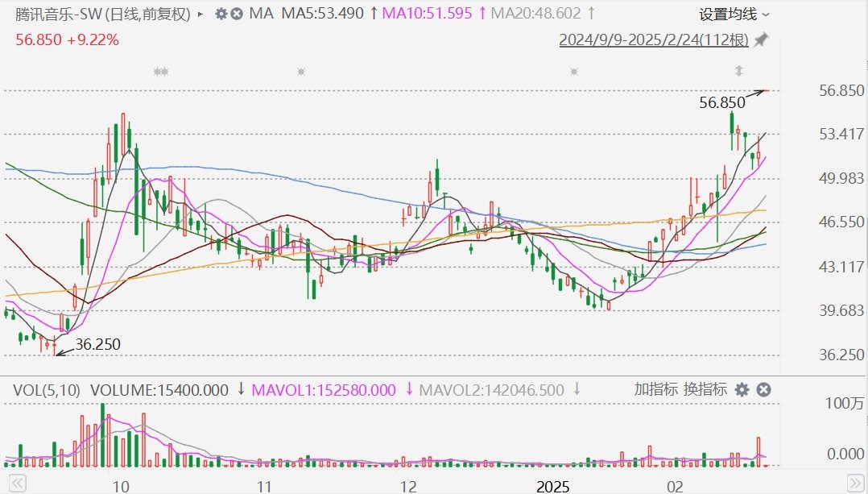Screen dimensions: 868x494
Task: Click event marker above November
Action: (301, 72)
